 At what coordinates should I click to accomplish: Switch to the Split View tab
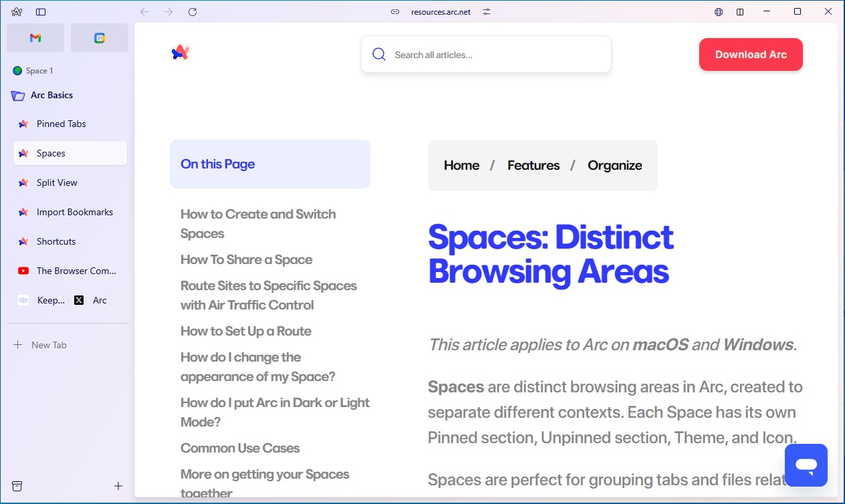click(x=70, y=182)
